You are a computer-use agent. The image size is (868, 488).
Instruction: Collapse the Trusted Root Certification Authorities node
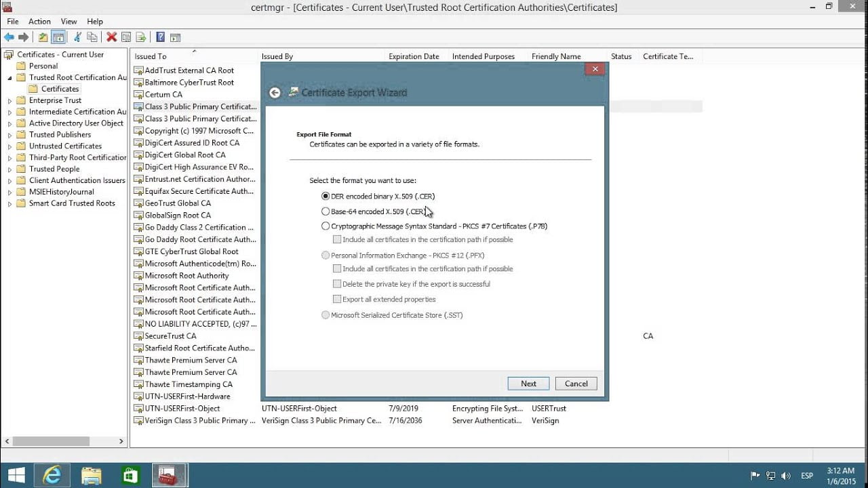pyautogui.click(x=9, y=77)
